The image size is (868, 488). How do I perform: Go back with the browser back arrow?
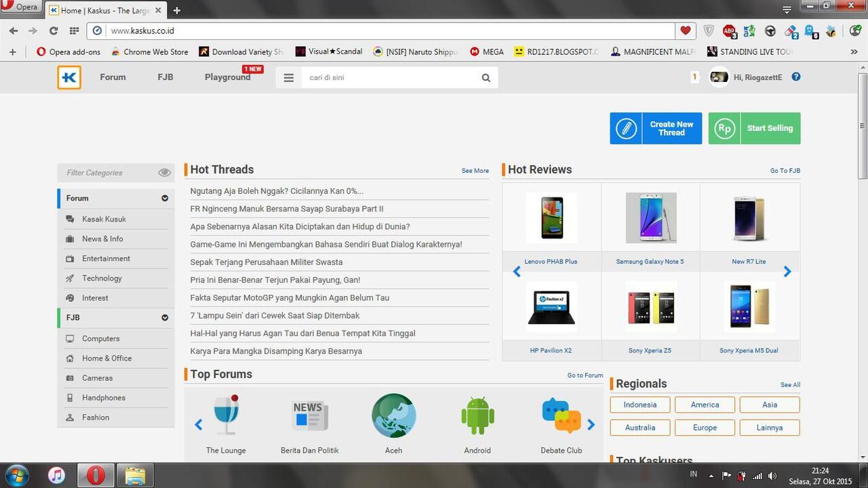[14, 30]
